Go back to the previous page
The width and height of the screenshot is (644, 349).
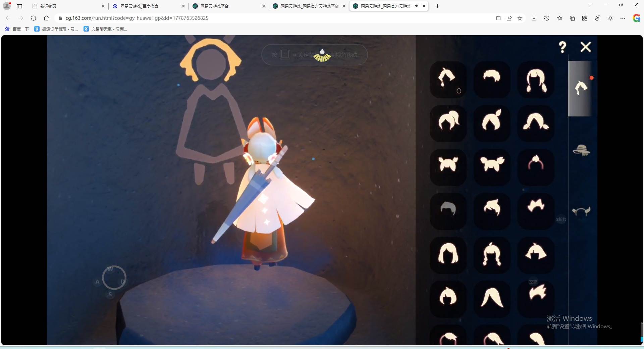pos(8,18)
